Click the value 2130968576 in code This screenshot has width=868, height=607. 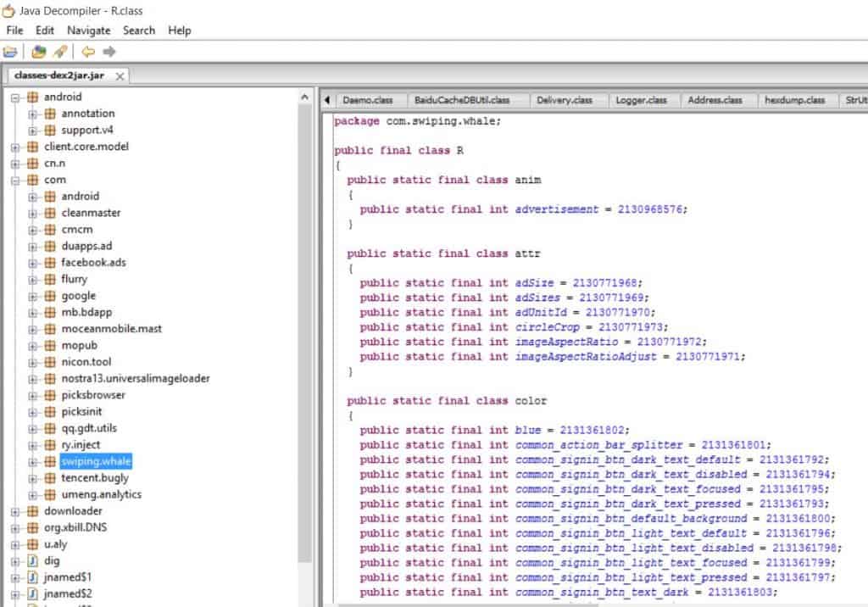[x=650, y=209]
